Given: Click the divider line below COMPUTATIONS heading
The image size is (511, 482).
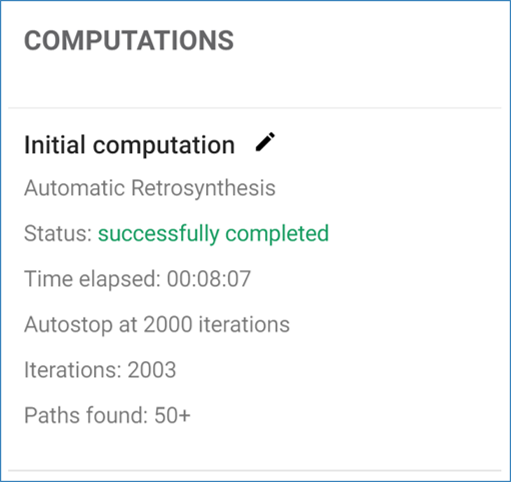Looking at the screenshot, I should coord(255,108).
